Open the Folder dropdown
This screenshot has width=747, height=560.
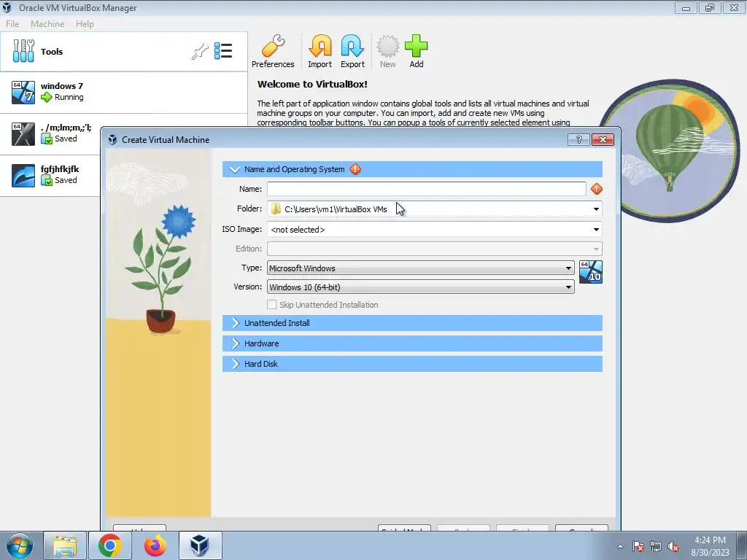596,209
